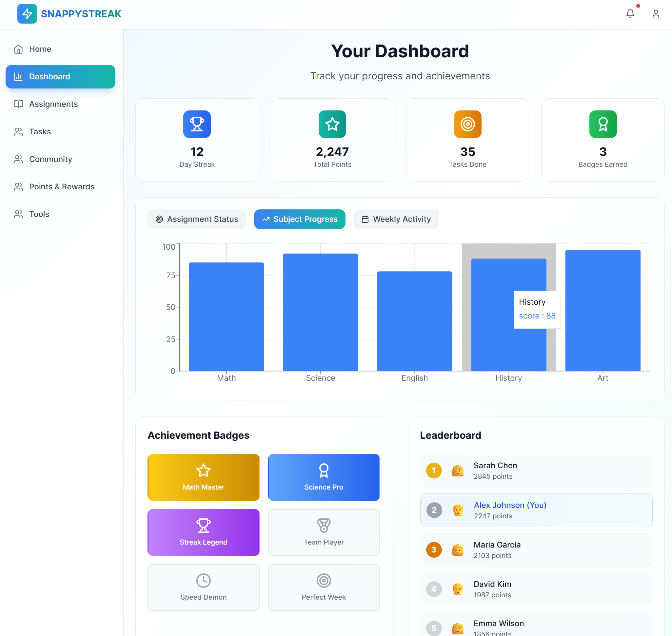Image resolution: width=672 pixels, height=636 pixels.
Task: Click the Science Pro badge
Action: pyautogui.click(x=324, y=477)
